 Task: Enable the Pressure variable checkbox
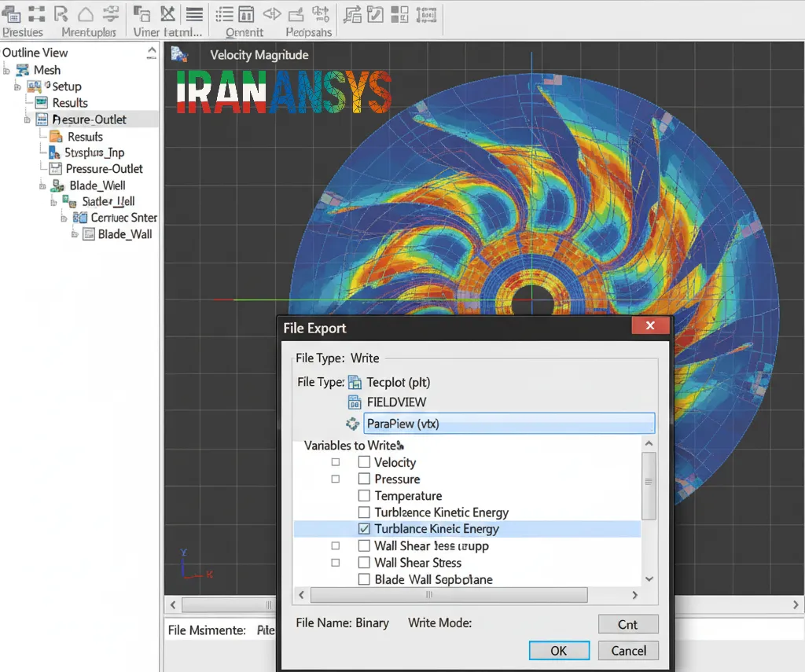364,479
